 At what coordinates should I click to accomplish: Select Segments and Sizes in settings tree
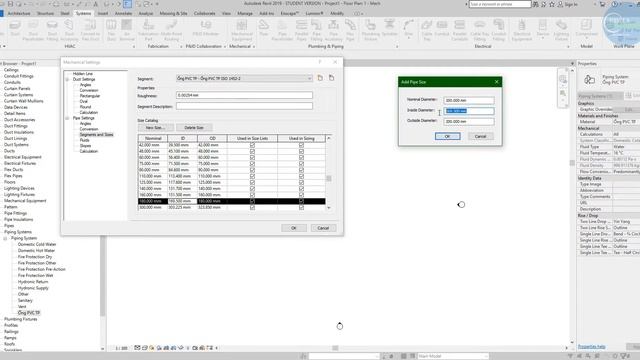coord(96,135)
